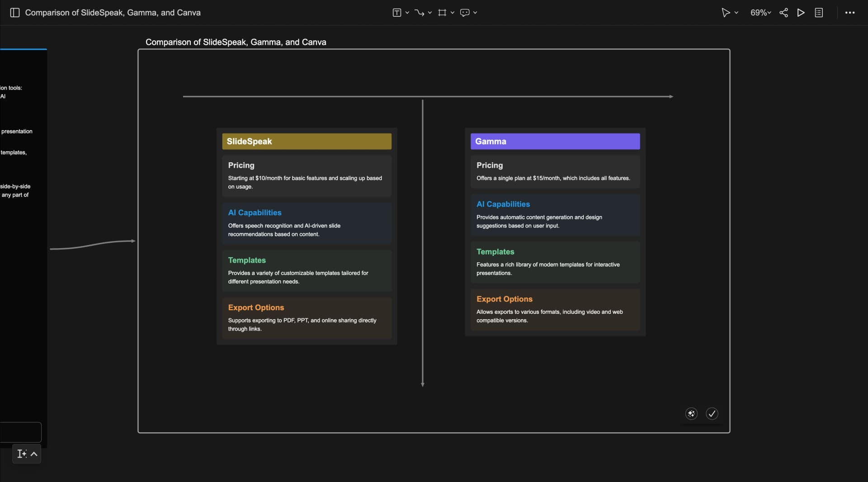Viewport: 868px width, 482px height.
Task: Select the frame title above the canvas frame
Action: 236,42
